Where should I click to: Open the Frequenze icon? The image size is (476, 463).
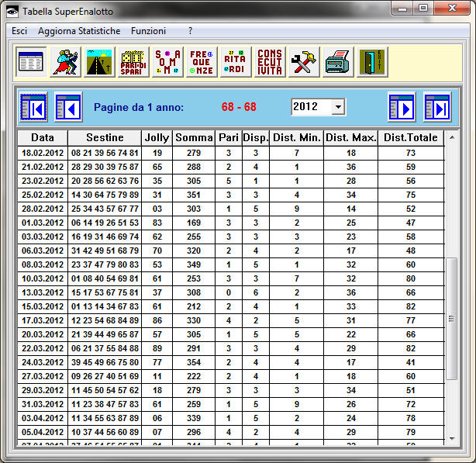coord(202,62)
